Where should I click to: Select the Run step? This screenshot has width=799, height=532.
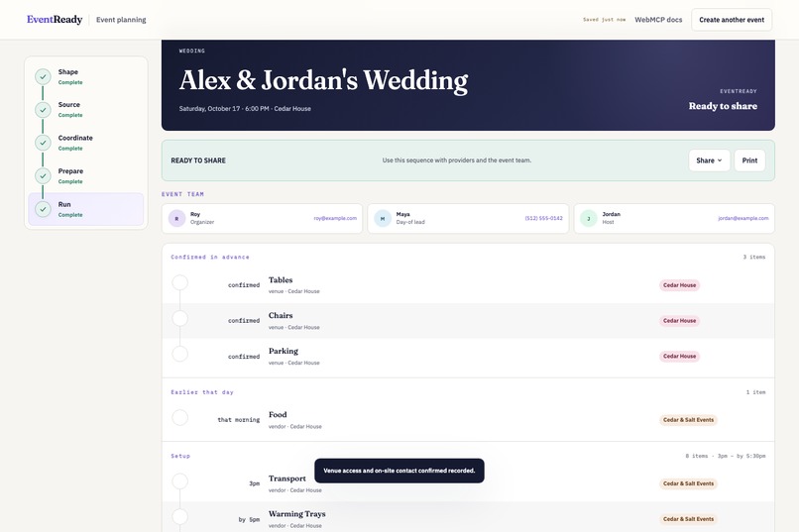coord(85,209)
